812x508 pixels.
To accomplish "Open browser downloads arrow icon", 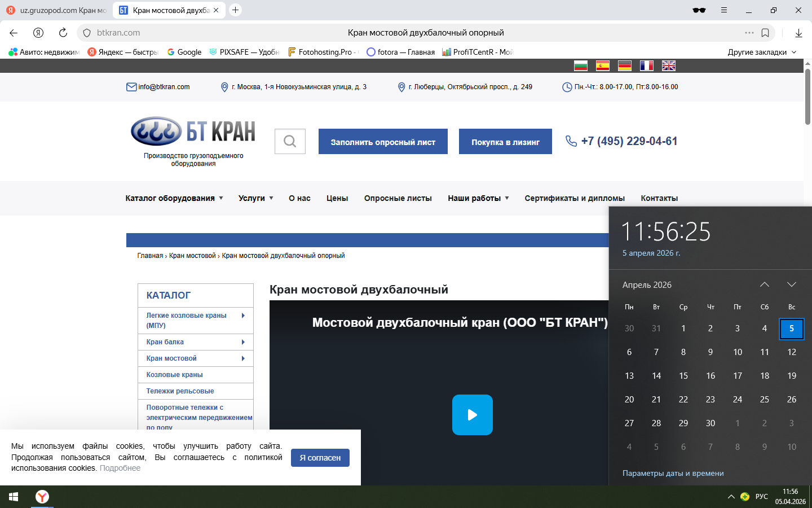I will coord(798,33).
